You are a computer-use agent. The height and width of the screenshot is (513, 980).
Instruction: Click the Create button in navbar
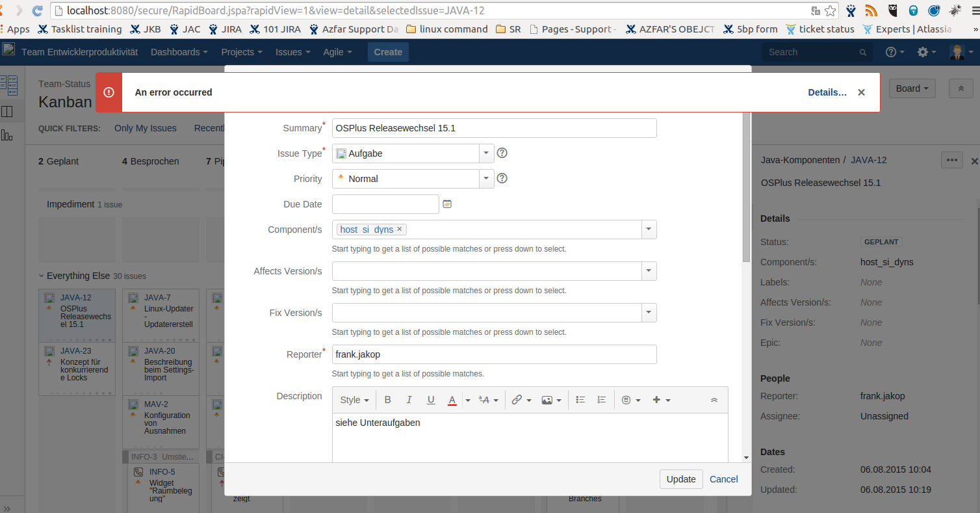[388, 52]
